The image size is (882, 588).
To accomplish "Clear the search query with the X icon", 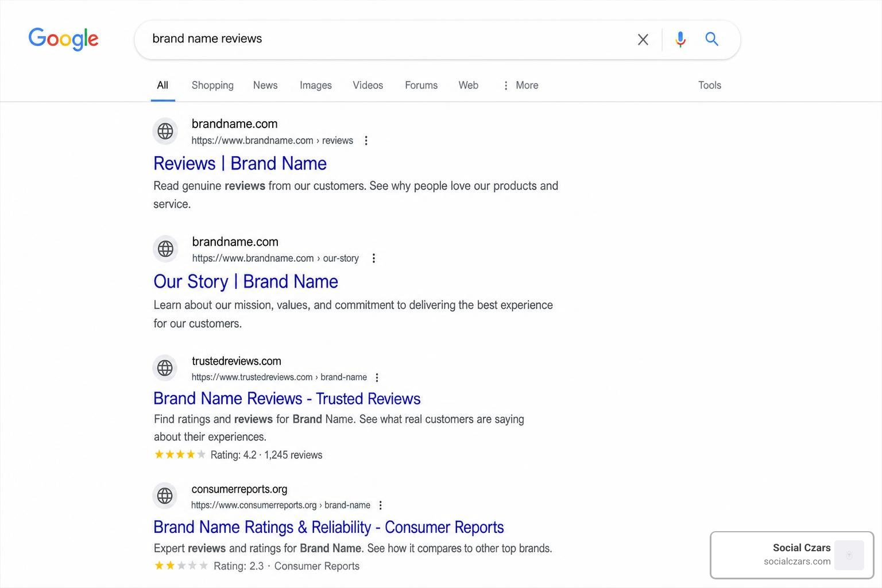I will [x=643, y=39].
